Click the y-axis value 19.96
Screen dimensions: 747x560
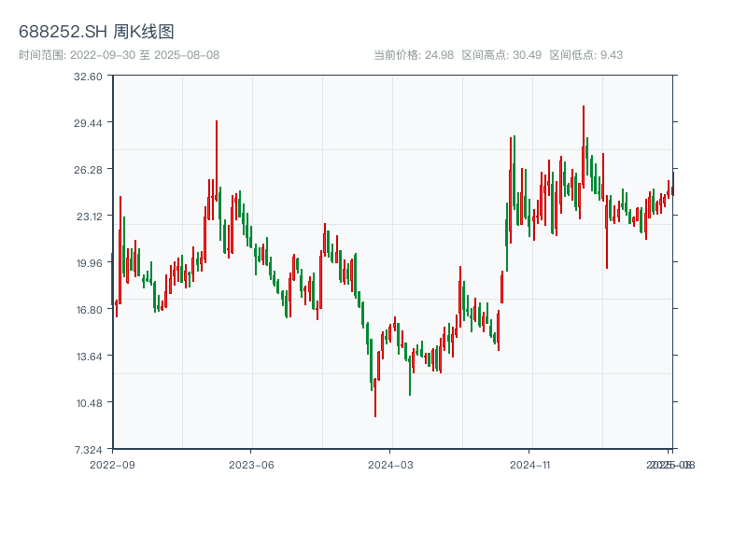[x=89, y=263]
